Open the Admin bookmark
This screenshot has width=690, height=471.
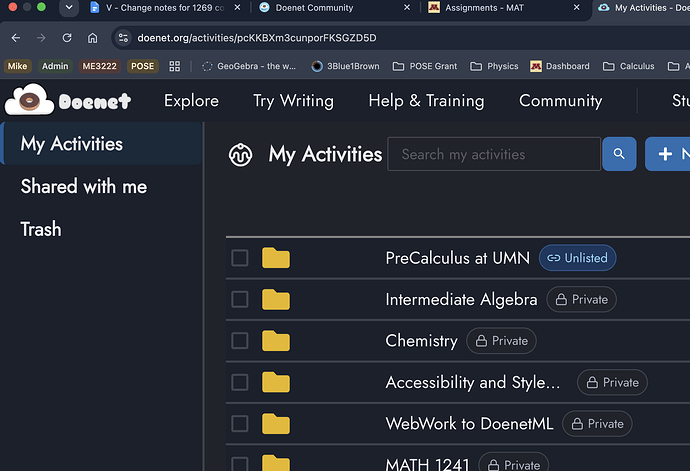[55, 66]
